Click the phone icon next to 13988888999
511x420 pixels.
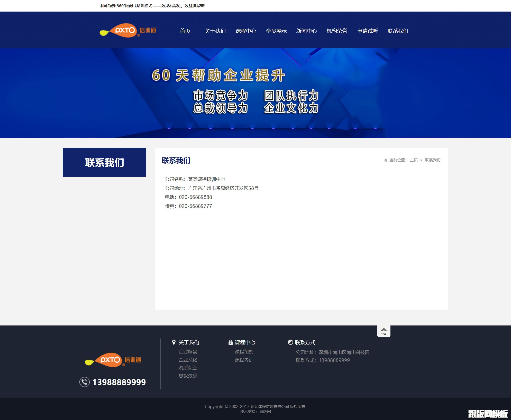[84, 382]
